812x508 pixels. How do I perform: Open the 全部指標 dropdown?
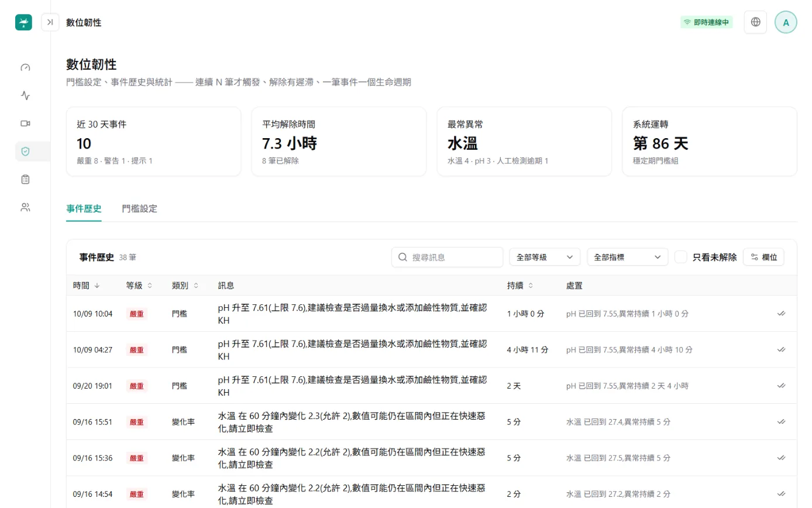(x=628, y=257)
